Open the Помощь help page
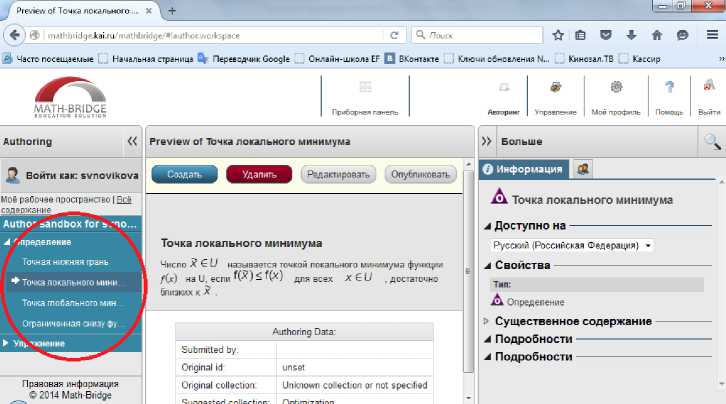This screenshot has width=726, height=404. [x=669, y=98]
